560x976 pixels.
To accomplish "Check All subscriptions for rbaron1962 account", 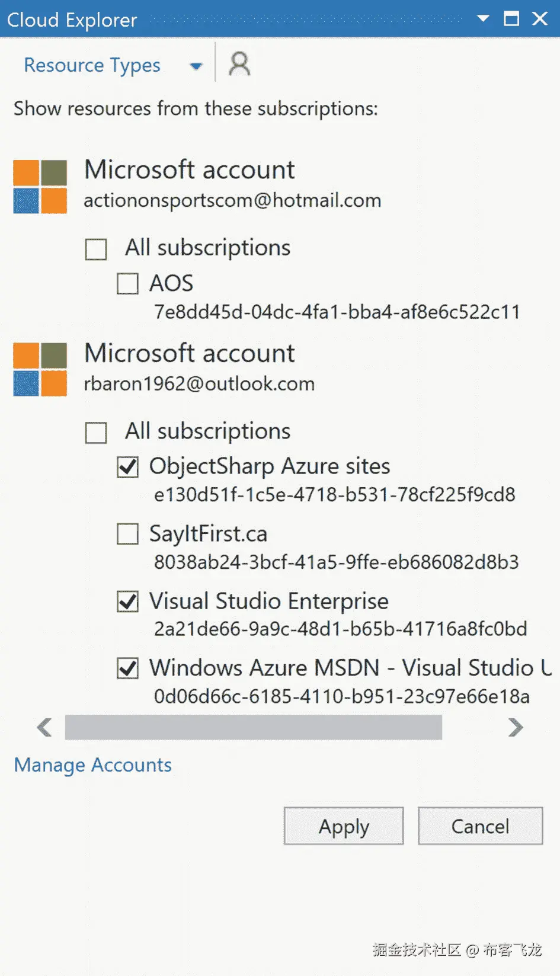I will click(96, 433).
